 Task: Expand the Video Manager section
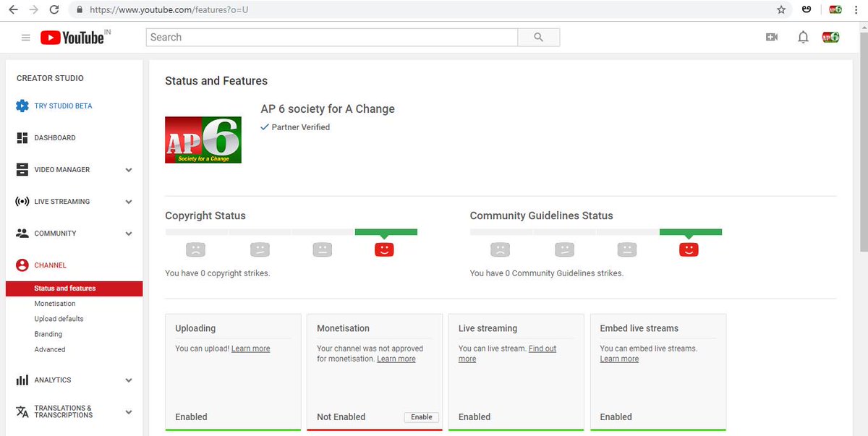click(x=129, y=170)
